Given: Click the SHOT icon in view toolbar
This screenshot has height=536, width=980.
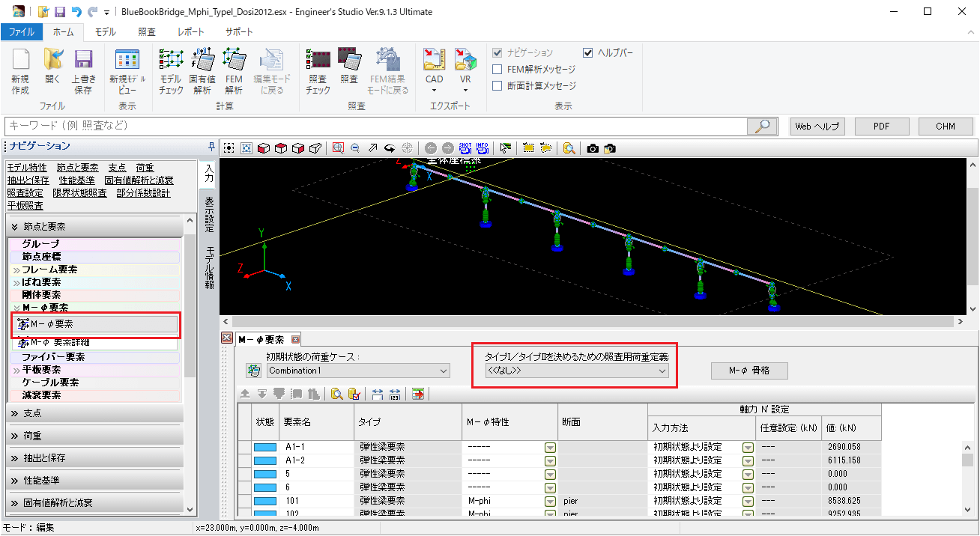Looking at the screenshot, I should click(465, 148).
